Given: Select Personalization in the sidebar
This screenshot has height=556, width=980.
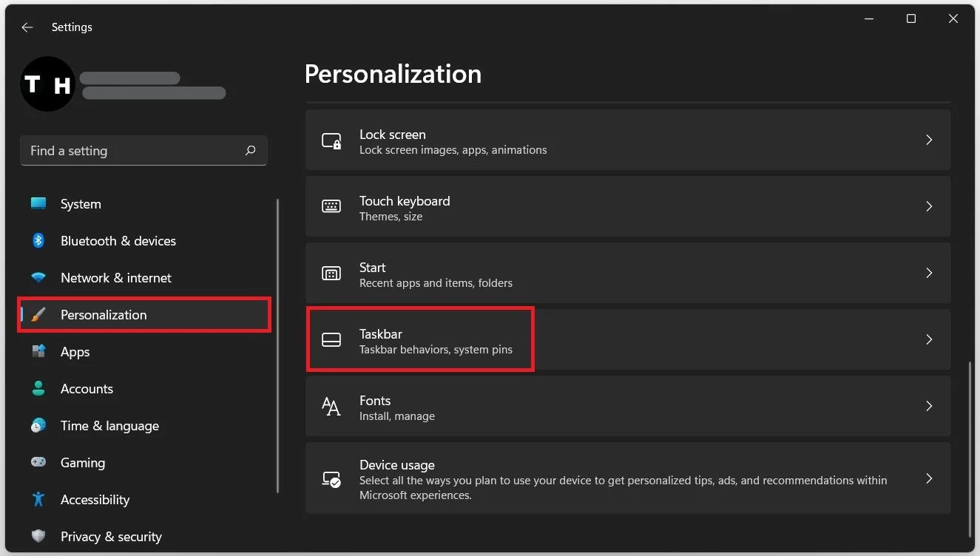Looking at the screenshot, I should [144, 315].
